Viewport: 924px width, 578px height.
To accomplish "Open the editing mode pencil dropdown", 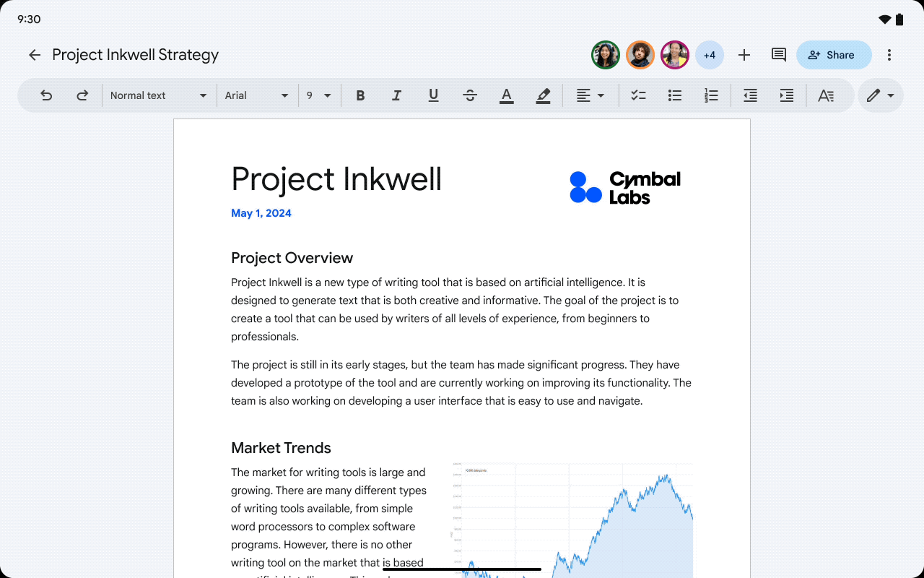I will click(881, 95).
